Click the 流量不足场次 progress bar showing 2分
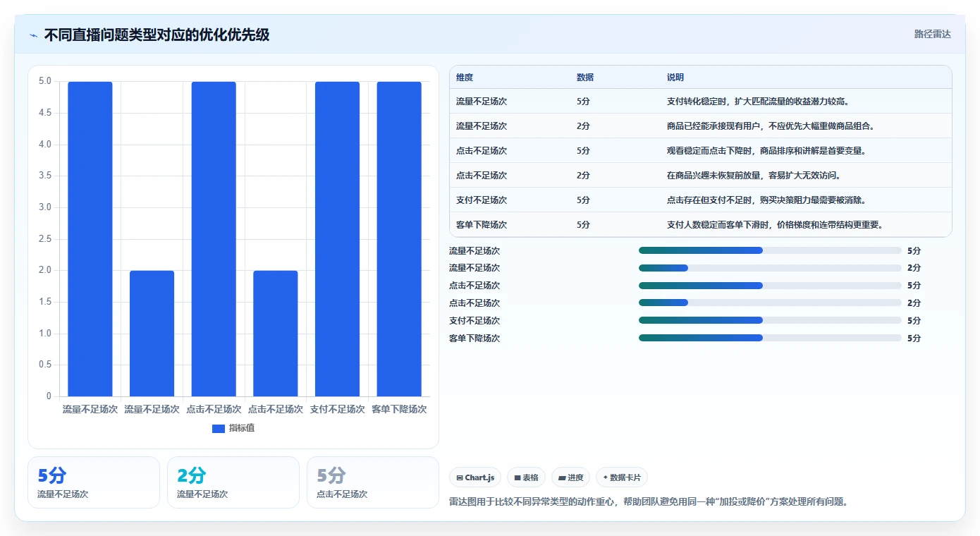Screen dimensions: 980x536 [770, 268]
